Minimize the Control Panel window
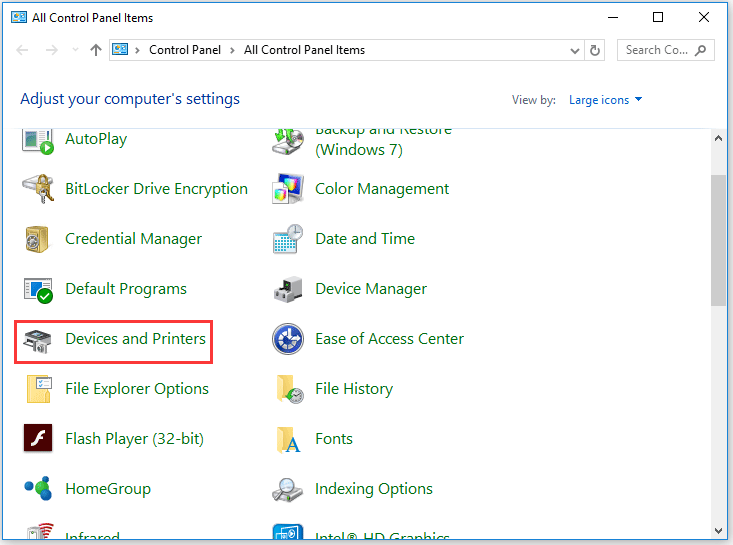 coord(613,17)
